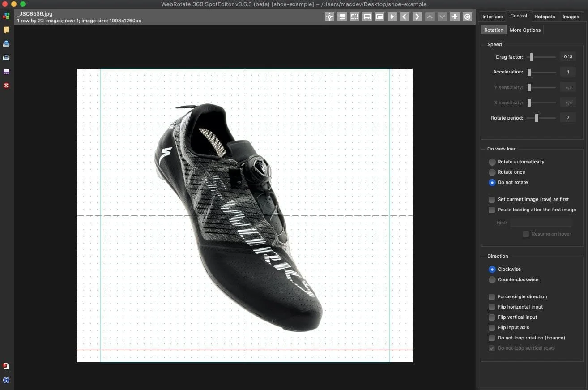Click the Next frame arrow icon
588x390 pixels.
pyautogui.click(x=417, y=17)
